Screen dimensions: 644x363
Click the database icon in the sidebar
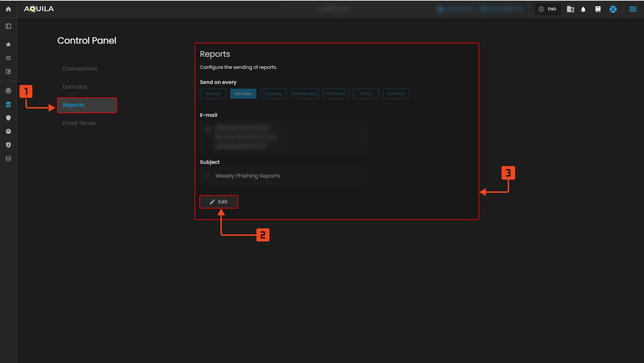pyautogui.click(x=8, y=158)
